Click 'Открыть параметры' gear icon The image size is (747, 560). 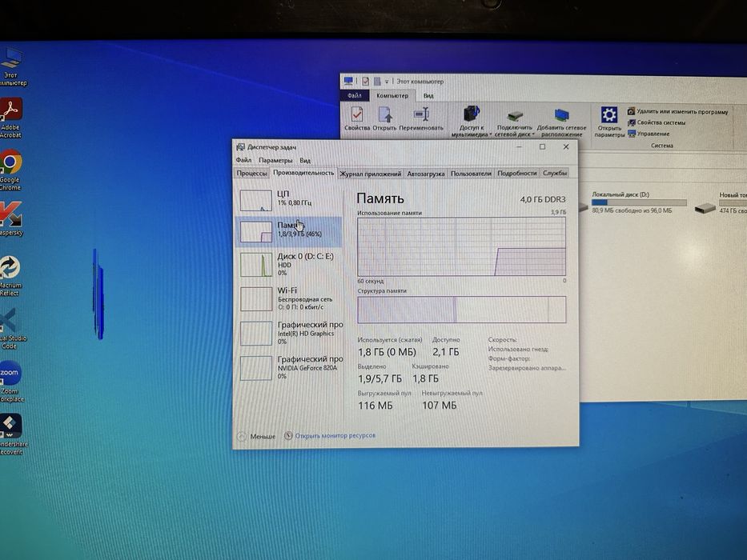click(608, 122)
